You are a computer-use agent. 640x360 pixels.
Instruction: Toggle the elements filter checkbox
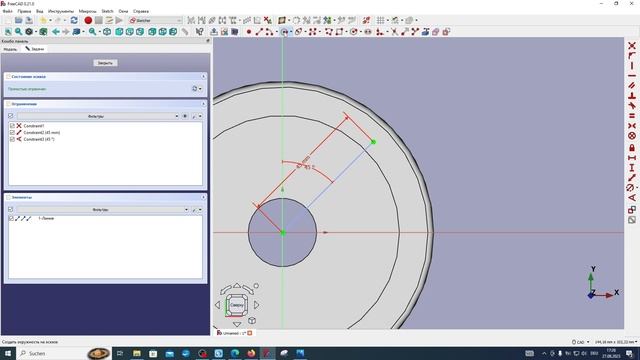(11, 209)
